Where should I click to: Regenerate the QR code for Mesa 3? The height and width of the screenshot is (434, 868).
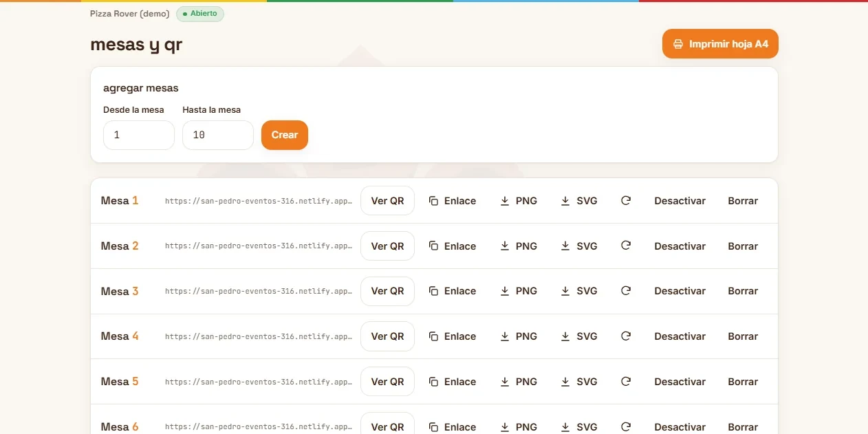pyautogui.click(x=626, y=291)
